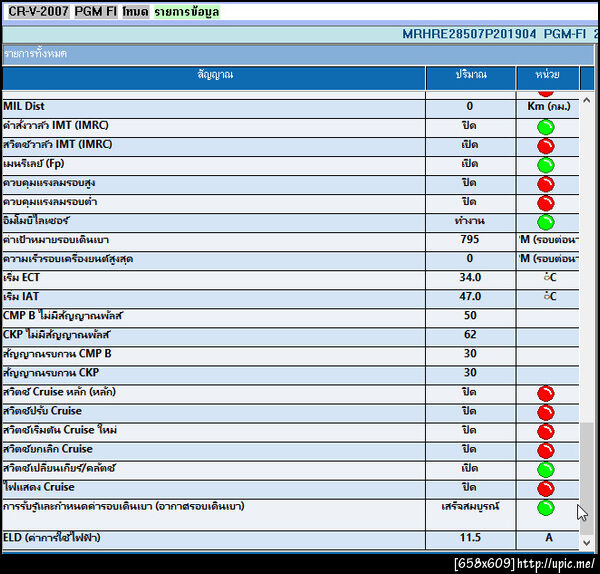Click the ELD value 11.5
This screenshot has width=600, height=574.
(470, 538)
